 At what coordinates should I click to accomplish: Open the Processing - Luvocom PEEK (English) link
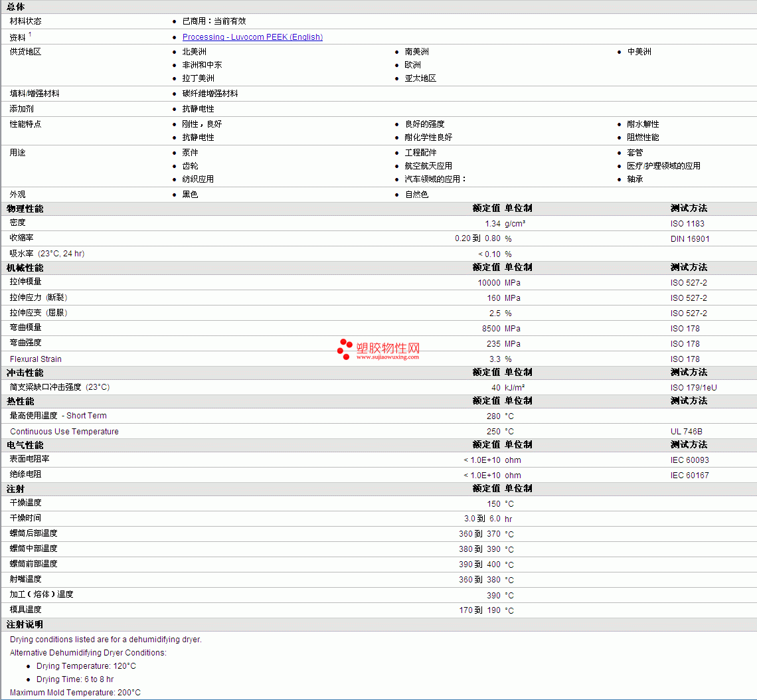pos(252,37)
